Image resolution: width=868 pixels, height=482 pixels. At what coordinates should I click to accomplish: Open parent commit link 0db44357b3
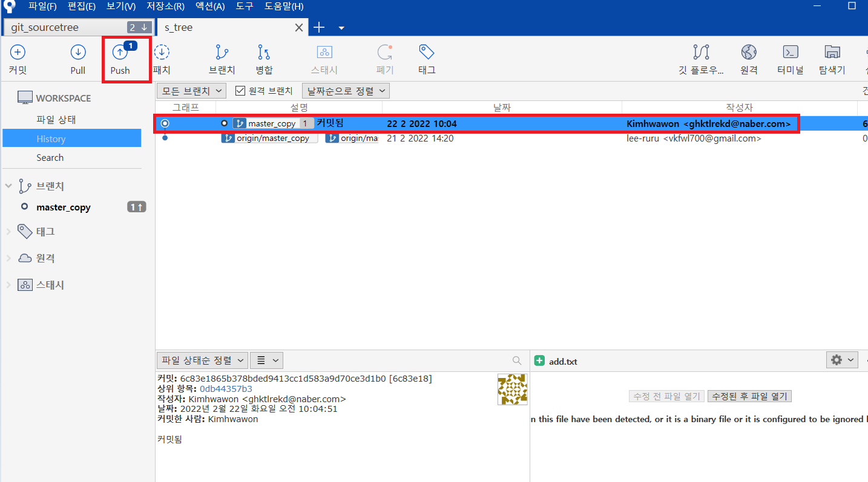click(x=226, y=389)
